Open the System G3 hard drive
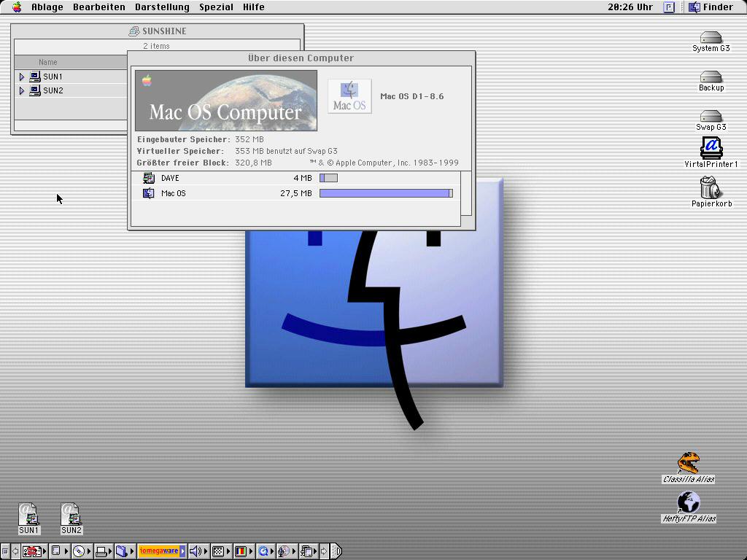 tap(711, 38)
